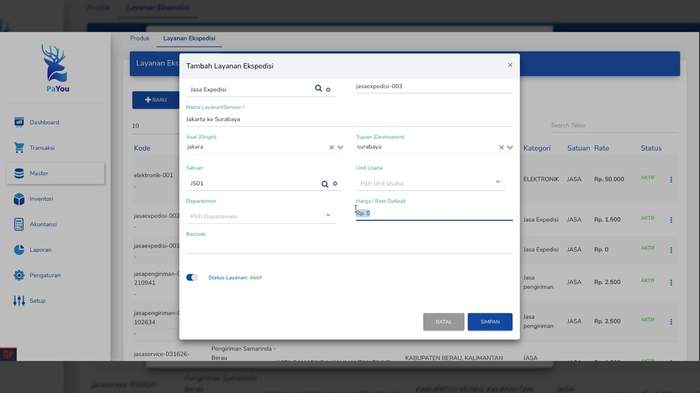Click the Search Tabel field

point(614,125)
